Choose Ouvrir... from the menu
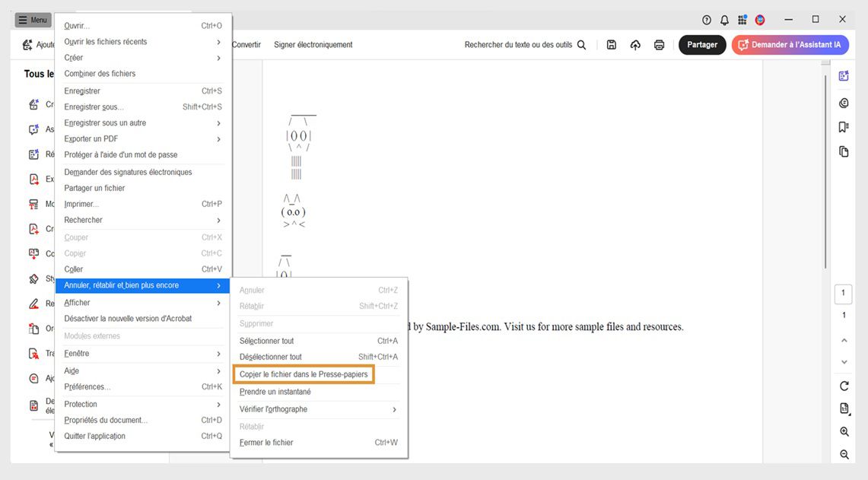 pos(143,25)
